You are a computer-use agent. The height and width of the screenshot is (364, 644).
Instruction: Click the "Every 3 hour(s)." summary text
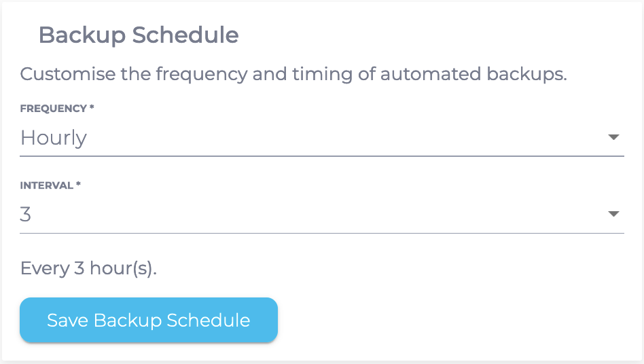(88, 268)
